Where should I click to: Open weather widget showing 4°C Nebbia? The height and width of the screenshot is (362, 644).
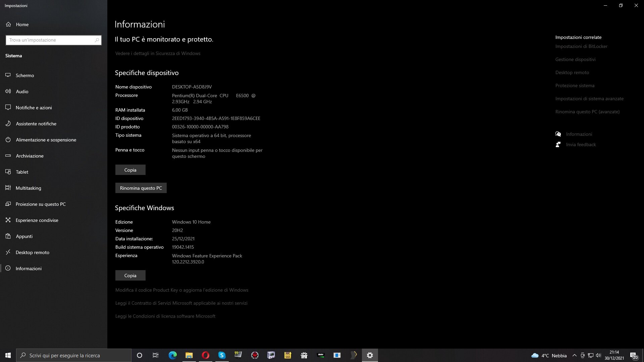549,355
